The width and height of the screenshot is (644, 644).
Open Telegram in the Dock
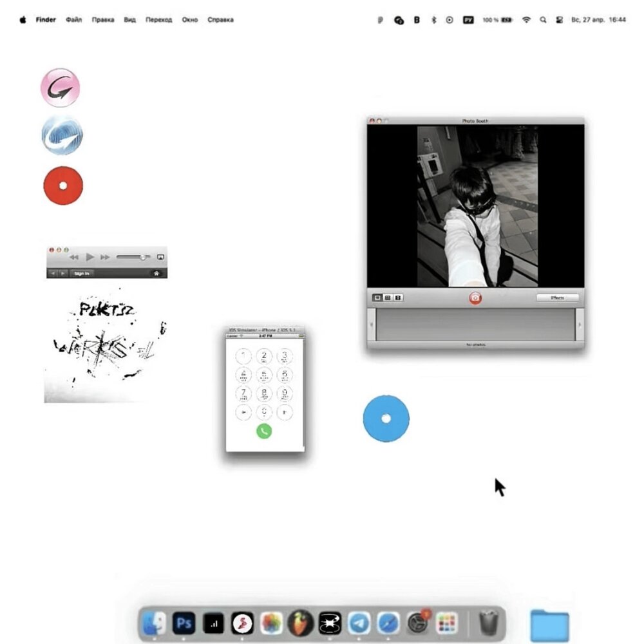tap(359, 623)
